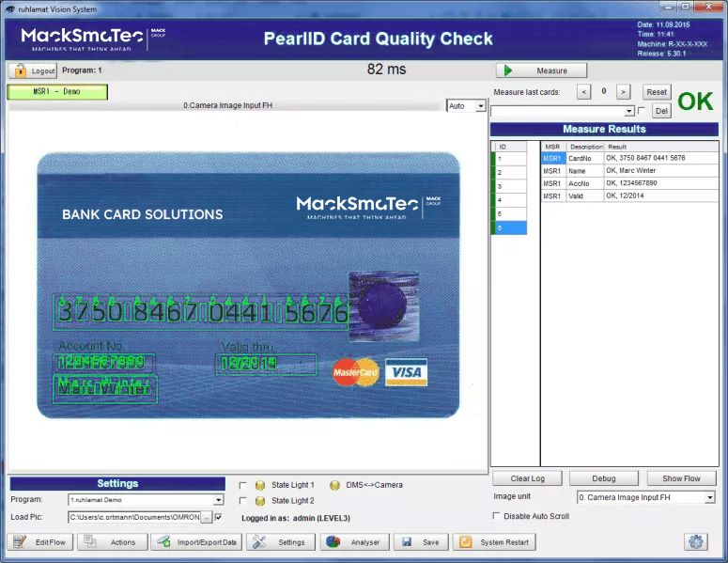Click the System Restart button
The height and width of the screenshot is (563, 728).
coord(494,542)
